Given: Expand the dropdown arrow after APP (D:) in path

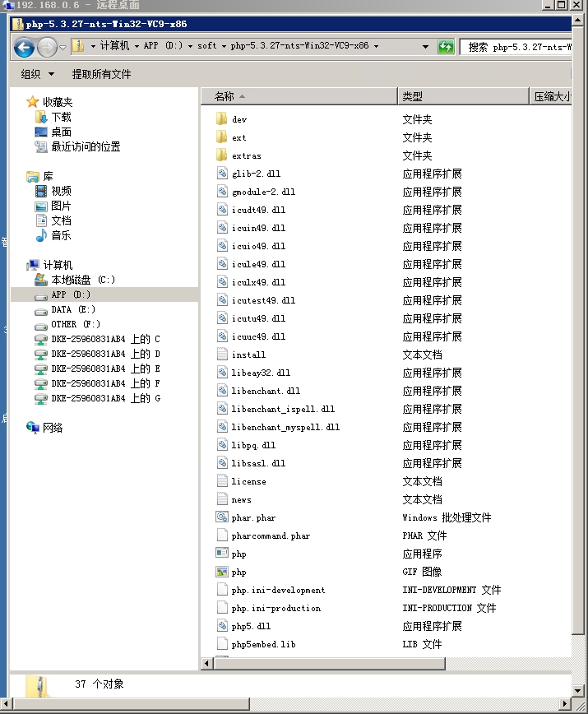Looking at the screenshot, I should point(190,46).
